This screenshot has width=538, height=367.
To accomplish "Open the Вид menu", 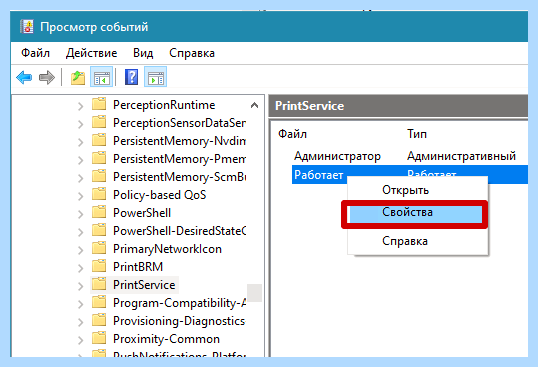I will point(143,53).
